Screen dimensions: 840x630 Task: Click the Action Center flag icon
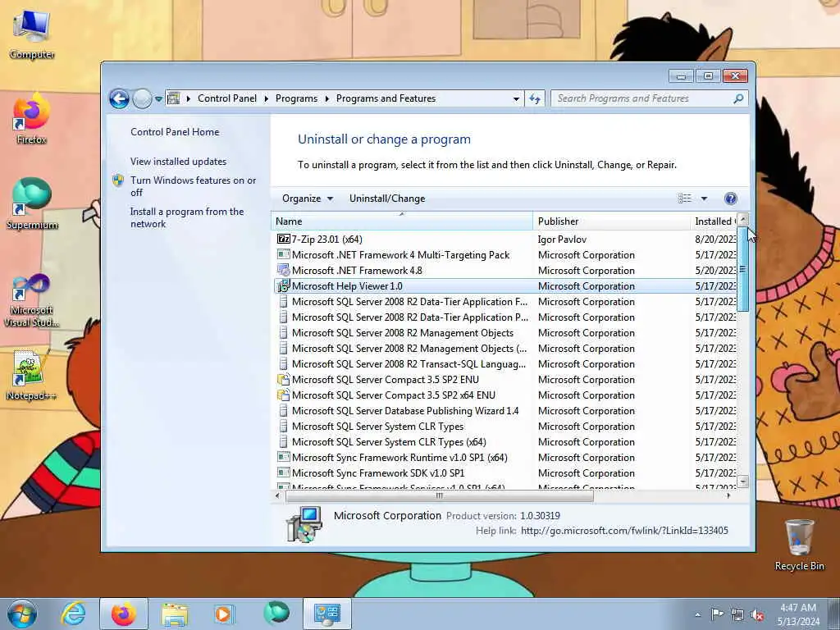coord(717,614)
